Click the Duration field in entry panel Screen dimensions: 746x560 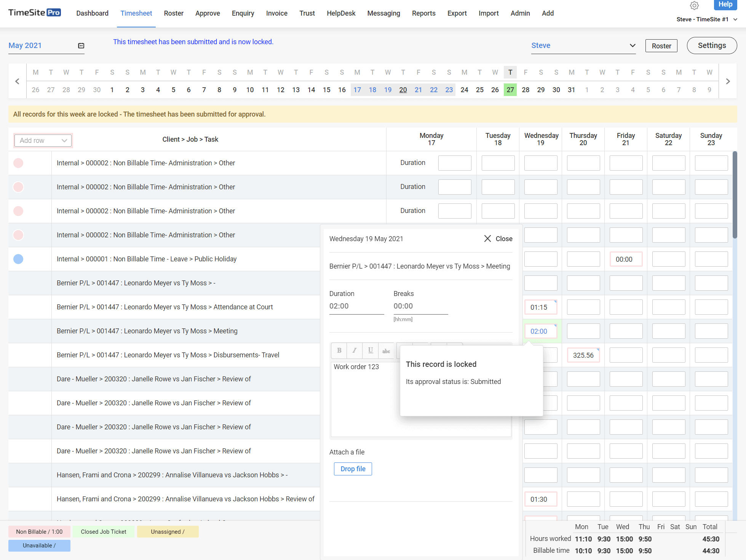pyautogui.click(x=356, y=306)
